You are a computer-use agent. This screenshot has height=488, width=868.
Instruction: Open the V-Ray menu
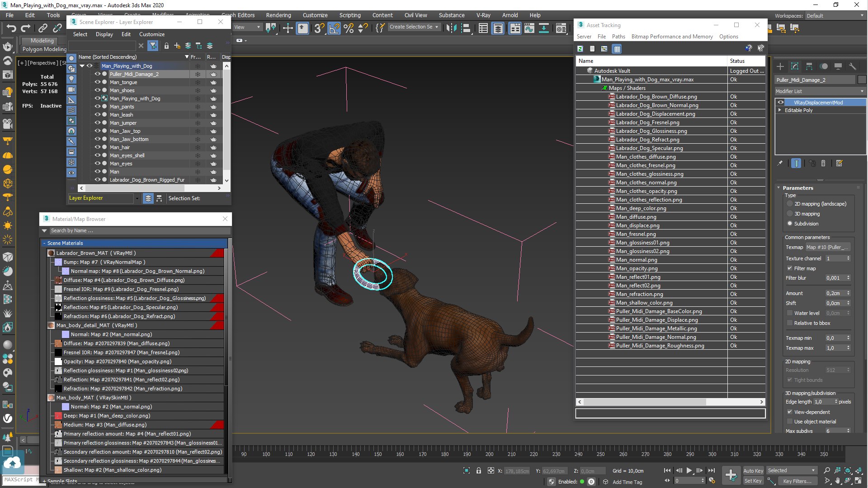[484, 15]
